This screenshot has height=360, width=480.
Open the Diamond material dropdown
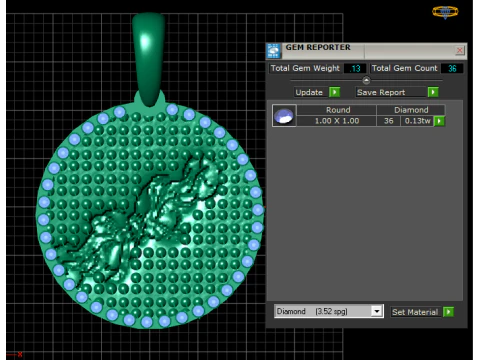tap(377, 311)
